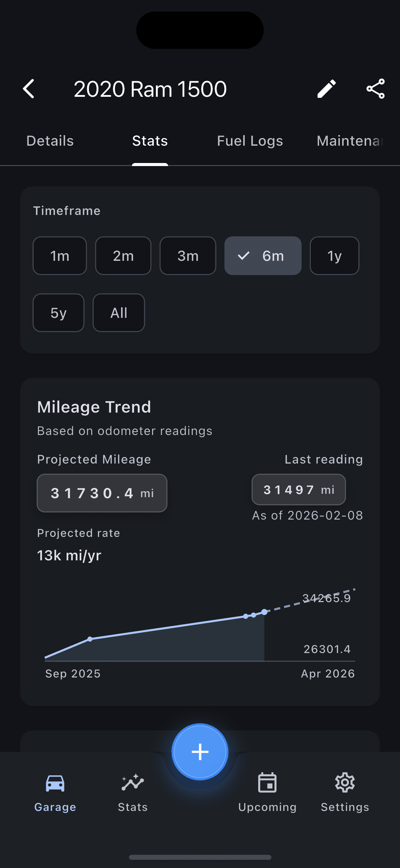Tap the back arrow icon
The width and height of the screenshot is (400, 868).
pos(29,89)
